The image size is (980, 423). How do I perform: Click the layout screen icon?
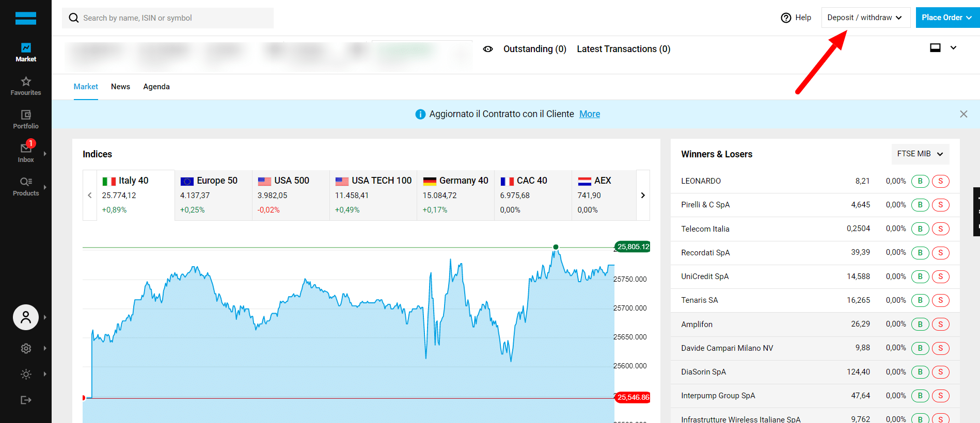point(935,48)
